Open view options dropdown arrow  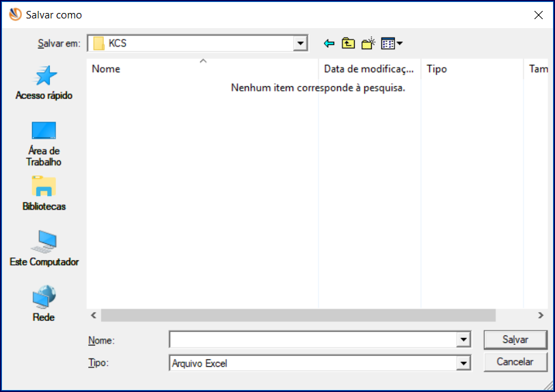pos(400,44)
